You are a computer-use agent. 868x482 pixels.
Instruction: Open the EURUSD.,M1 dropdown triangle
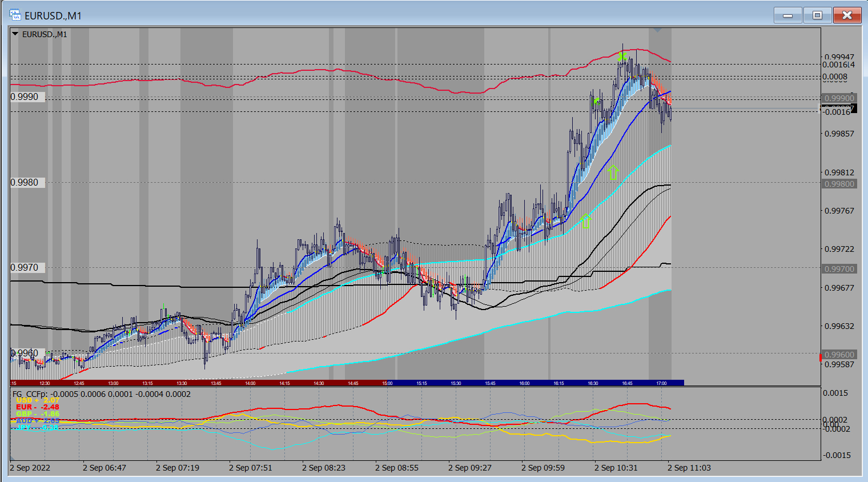pos(15,34)
